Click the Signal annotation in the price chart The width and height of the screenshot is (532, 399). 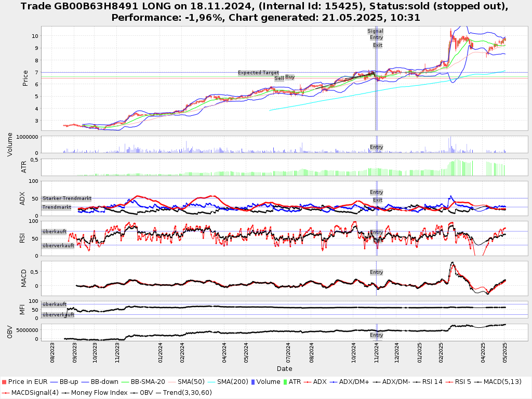[x=375, y=31]
